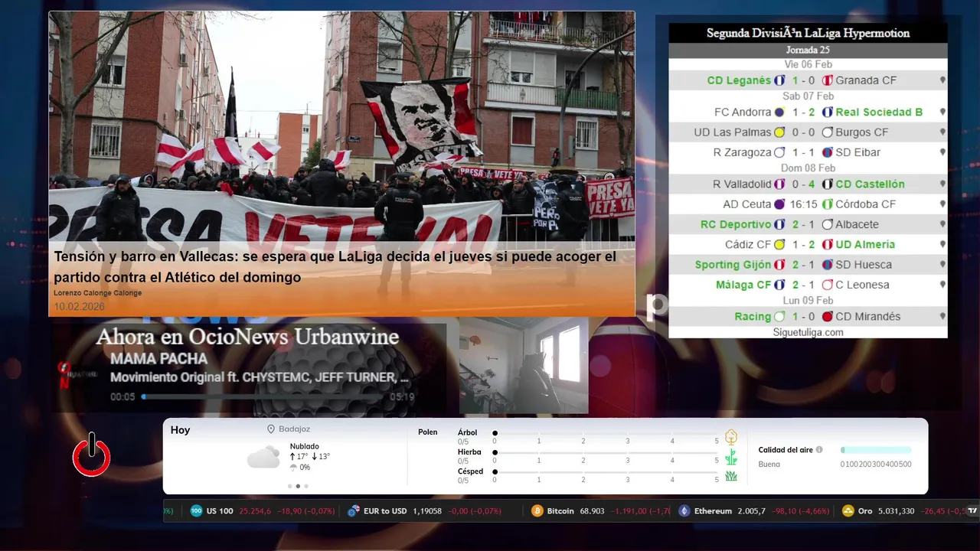Click the 00:05 elapsed time

point(122,397)
